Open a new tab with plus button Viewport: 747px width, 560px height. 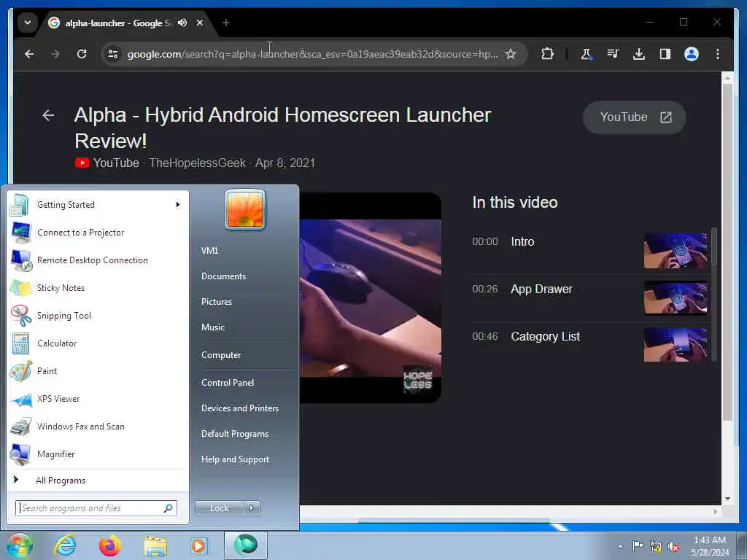click(x=226, y=23)
